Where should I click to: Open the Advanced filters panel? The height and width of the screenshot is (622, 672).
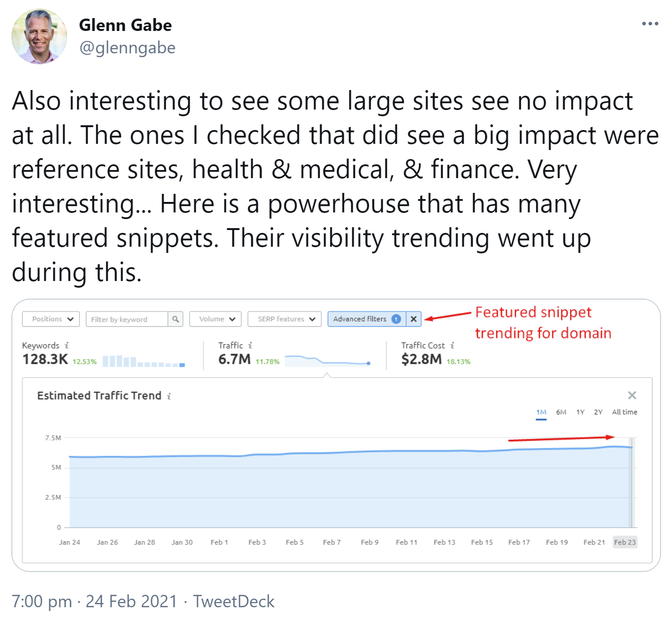click(361, 319)
